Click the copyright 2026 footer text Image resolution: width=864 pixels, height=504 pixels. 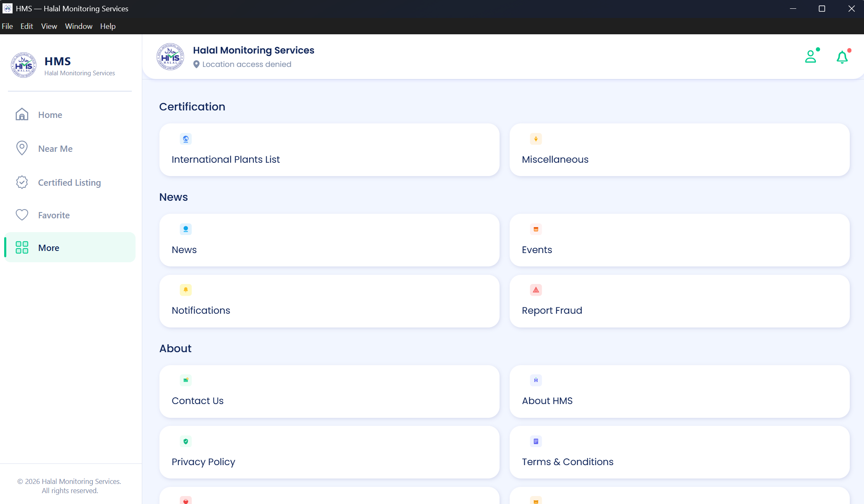click(69, 486)
